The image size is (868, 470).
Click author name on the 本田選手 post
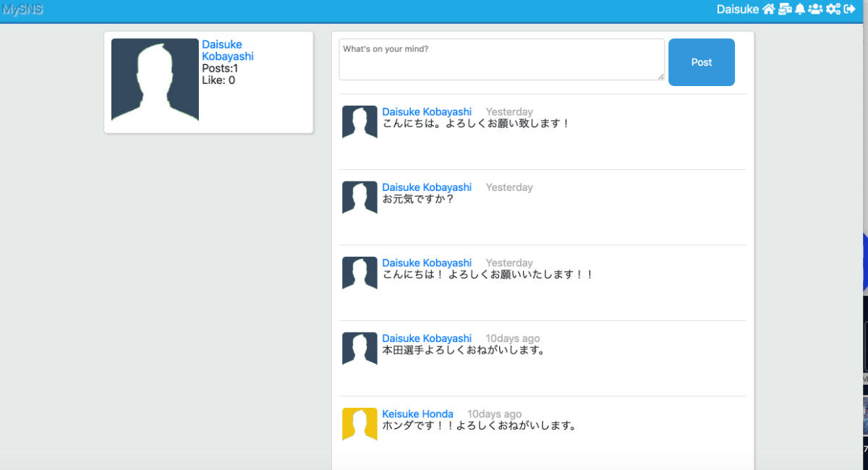click(427, 338)
